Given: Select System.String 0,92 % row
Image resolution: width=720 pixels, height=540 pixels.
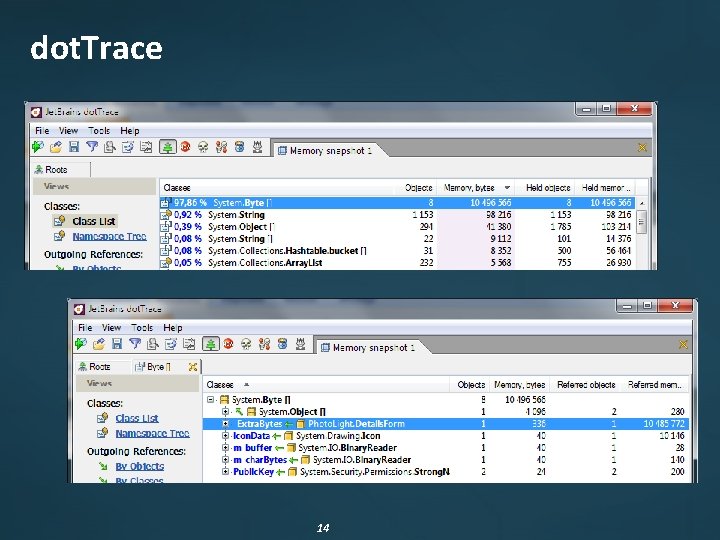Looking at the screenshot, I should pos(397,214).
